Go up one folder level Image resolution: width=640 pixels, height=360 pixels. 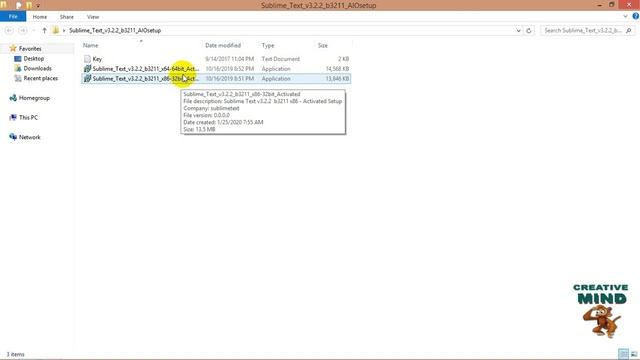click(44, 31)
